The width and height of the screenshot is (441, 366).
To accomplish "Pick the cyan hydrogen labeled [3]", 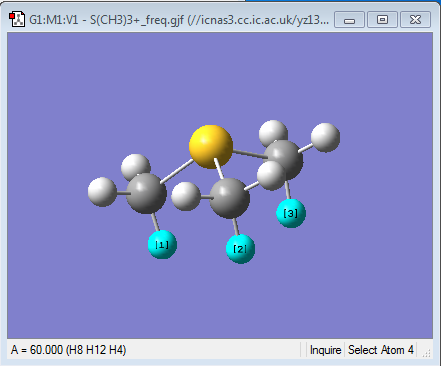I will pyautogui.click(x=291, y=213).
